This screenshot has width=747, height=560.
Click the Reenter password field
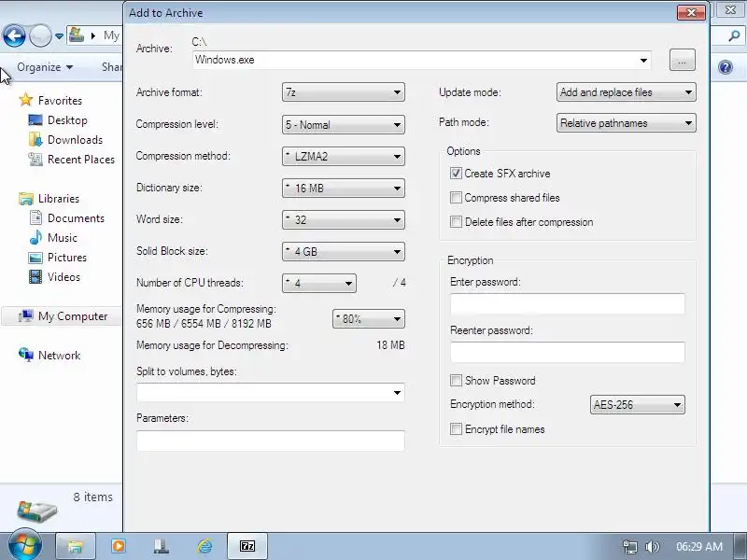point(568,353)
